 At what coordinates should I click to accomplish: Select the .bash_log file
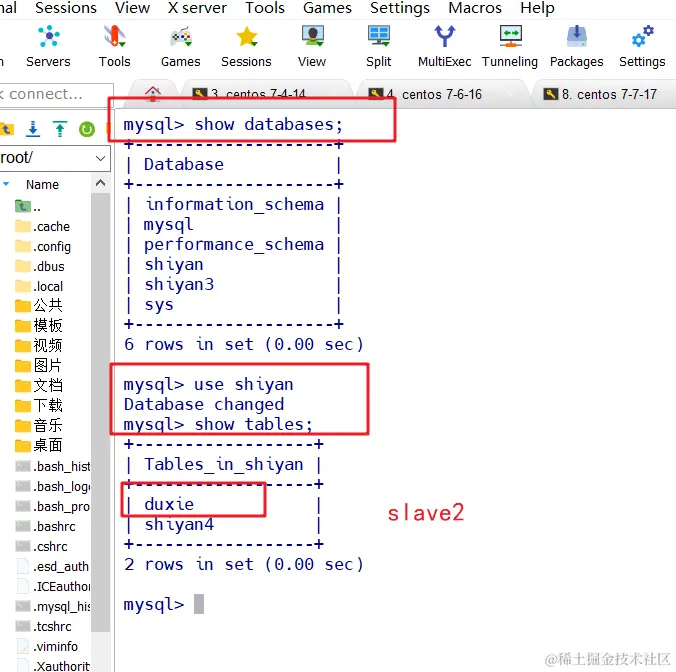point(53,486)
